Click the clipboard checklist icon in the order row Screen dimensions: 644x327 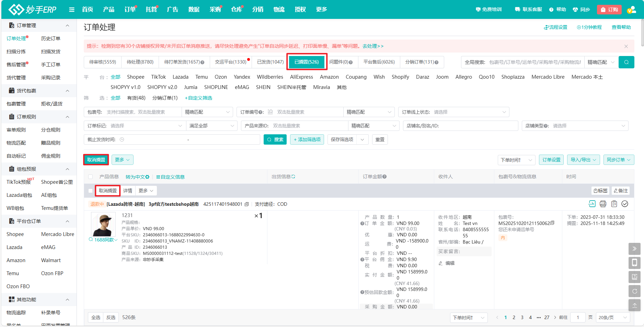614,204
